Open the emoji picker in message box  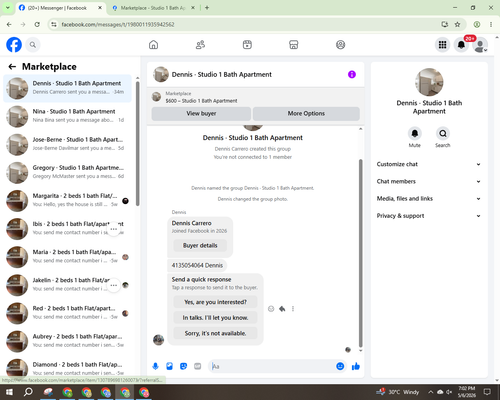tap(340, 366)
